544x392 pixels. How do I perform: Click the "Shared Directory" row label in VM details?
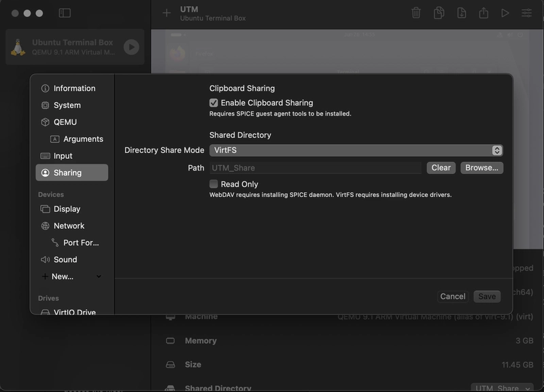click(218, 388)
